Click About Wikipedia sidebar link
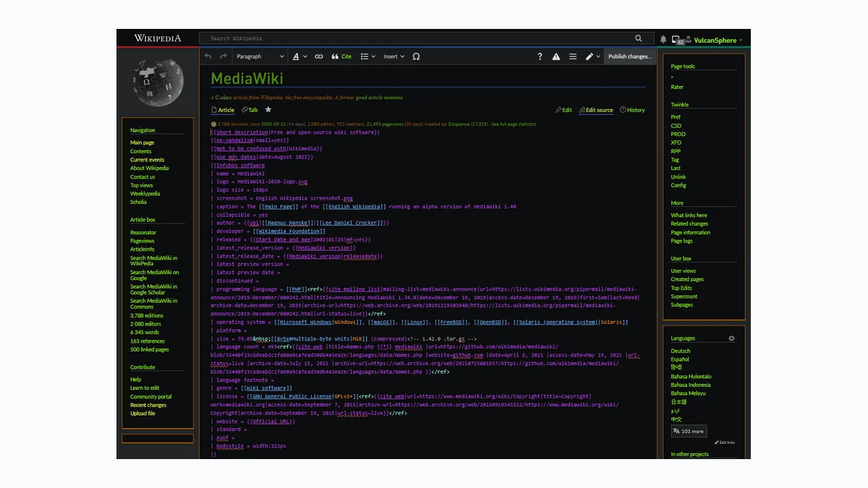Image resolution: width=868 pixels, height=488 pixels. coord(149,168)
